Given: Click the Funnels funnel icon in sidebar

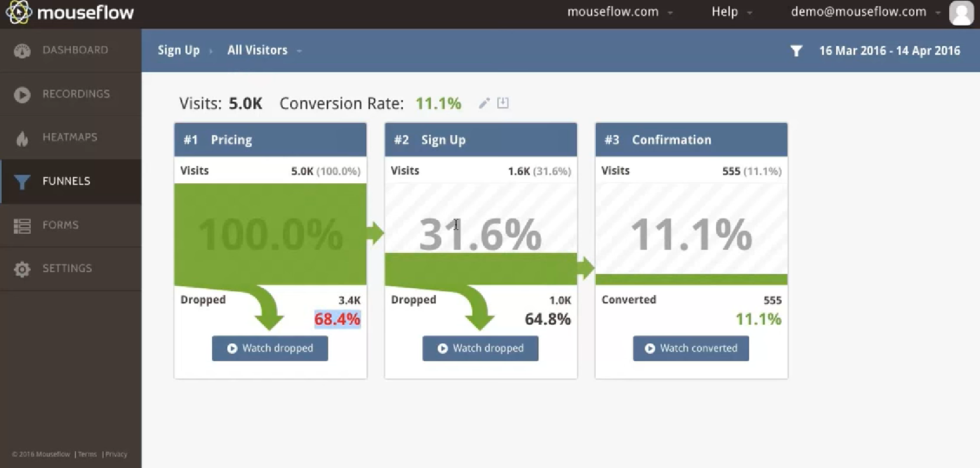Looking at the screenshot, I should click(22, 182).
